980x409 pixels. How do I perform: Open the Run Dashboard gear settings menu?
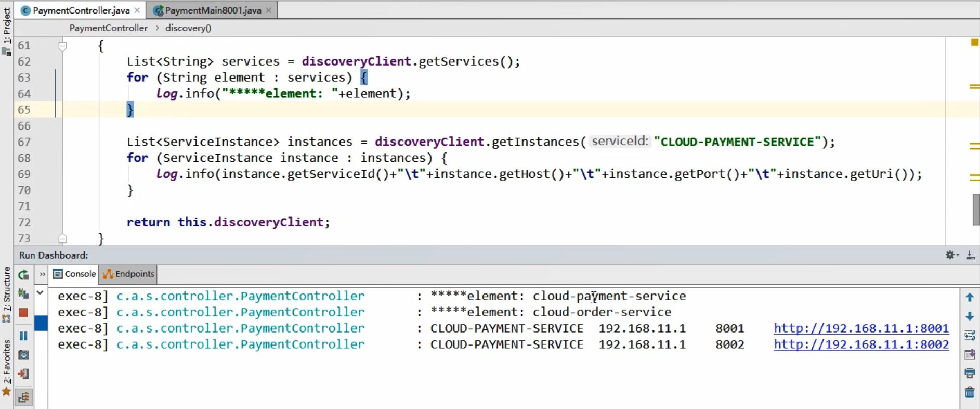tap(952, 255)
